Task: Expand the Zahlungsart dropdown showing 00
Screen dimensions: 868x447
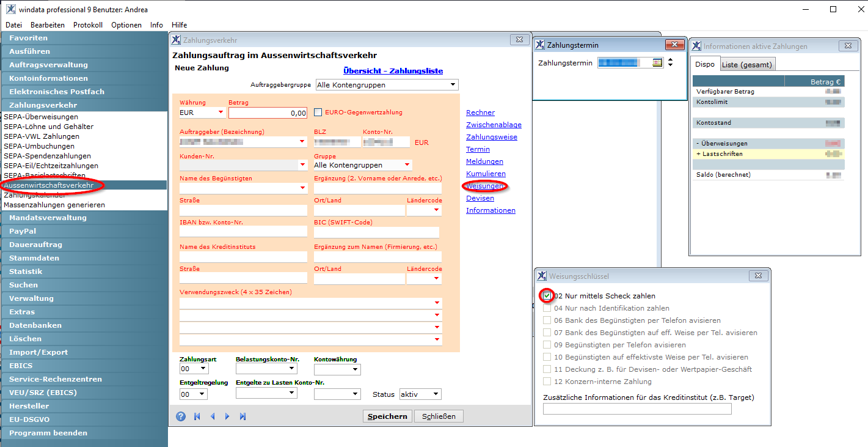Action: coord(203,369)
